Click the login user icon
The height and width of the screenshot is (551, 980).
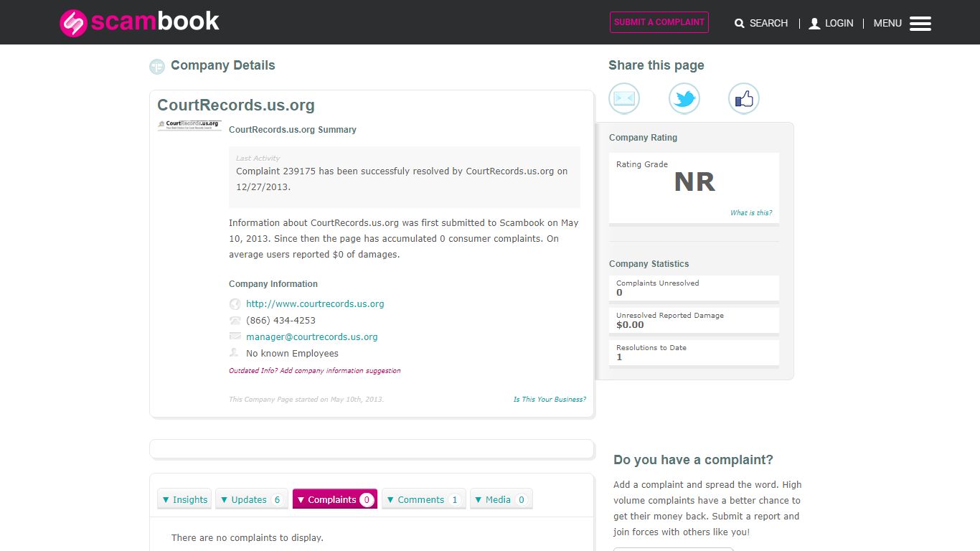click(814, 24)
